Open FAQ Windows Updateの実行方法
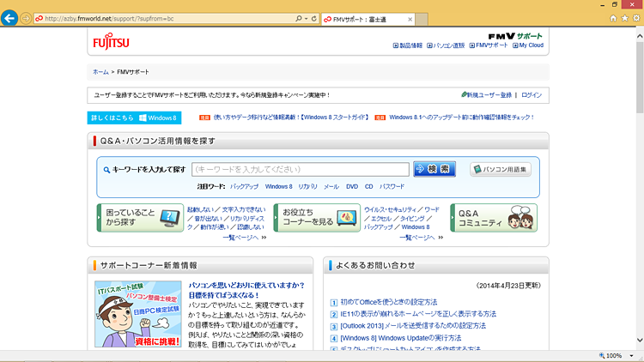Screen dimensions: 644x362 (400, 338)
